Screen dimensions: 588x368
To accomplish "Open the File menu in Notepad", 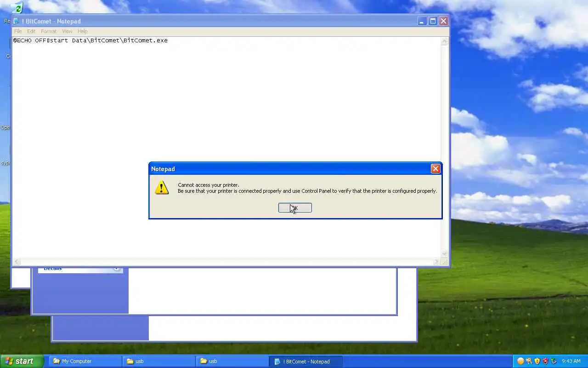I will pyautogui.click(x=18, y=31).
